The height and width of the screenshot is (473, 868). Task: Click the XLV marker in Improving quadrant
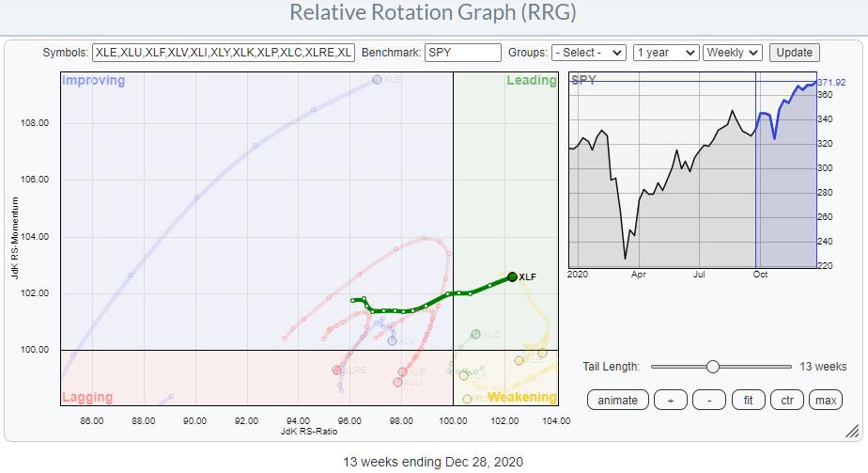(392, 340)
